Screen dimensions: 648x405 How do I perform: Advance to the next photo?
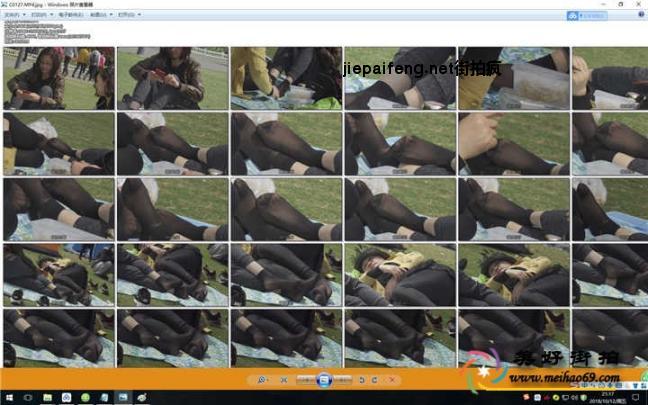coord(343,380)
